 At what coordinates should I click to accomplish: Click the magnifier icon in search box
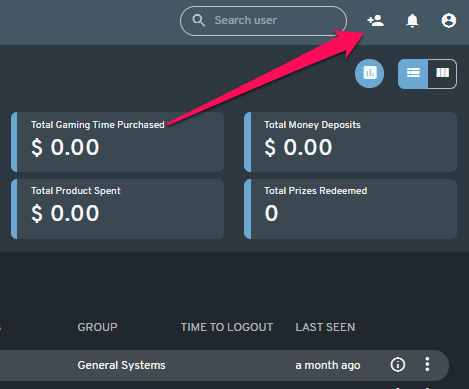(199, 20)
